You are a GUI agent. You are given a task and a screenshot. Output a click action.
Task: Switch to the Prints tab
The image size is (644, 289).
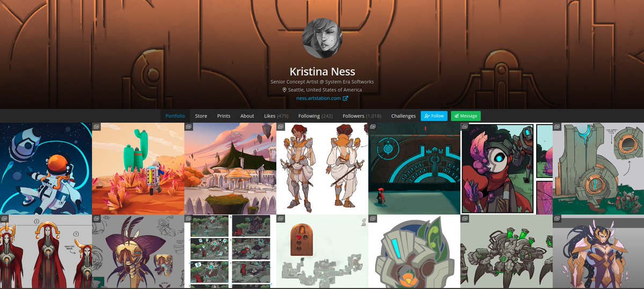pyautogui.click(x=224, y=116)
